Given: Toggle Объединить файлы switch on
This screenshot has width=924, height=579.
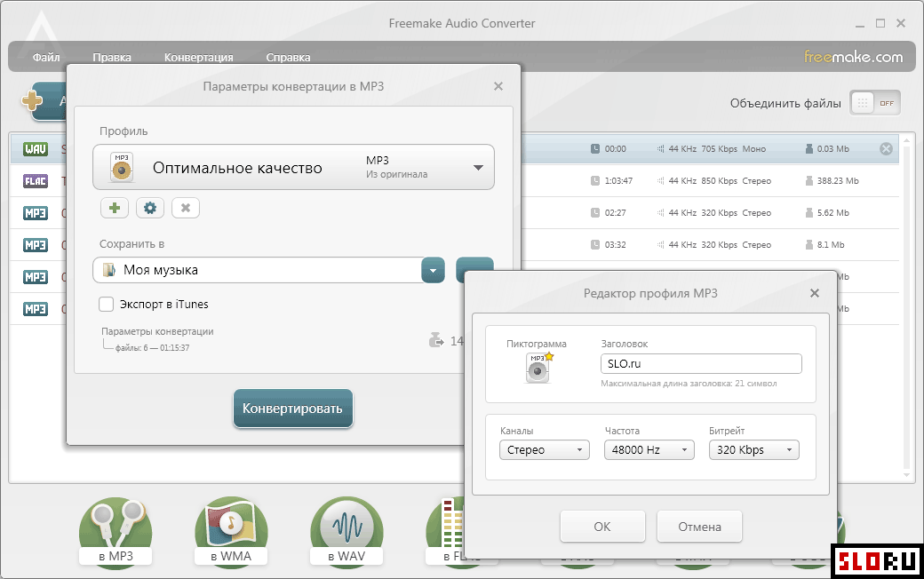Looking at the screenshot, I should coord(875,103).
